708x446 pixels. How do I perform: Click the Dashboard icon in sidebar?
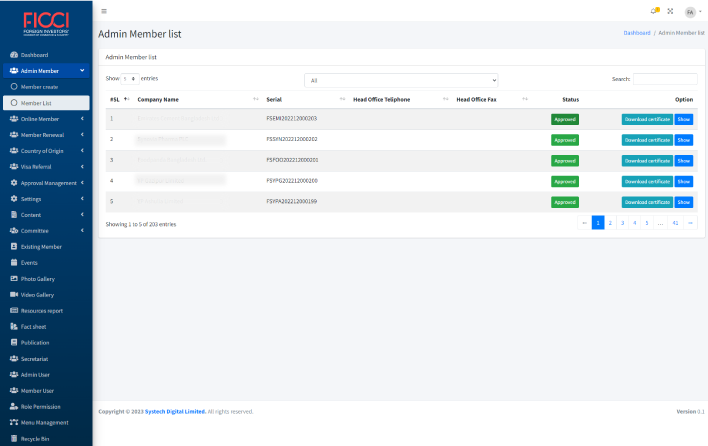(13, 55)
